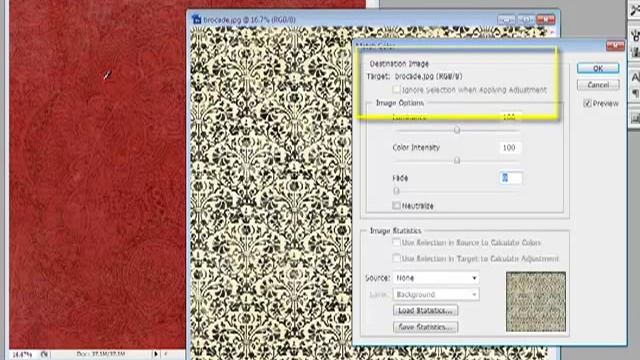Image resolution: width=640 pixels, height=360 pixels.
Task: Click the Color Intensity slider handle
Action: 457,160
